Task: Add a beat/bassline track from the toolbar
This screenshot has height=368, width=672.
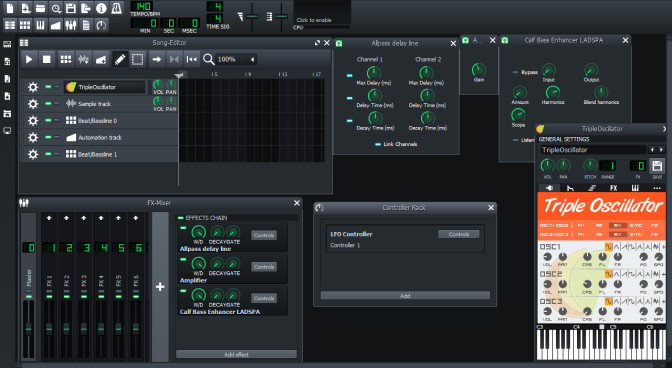Action: pos(66,59)
